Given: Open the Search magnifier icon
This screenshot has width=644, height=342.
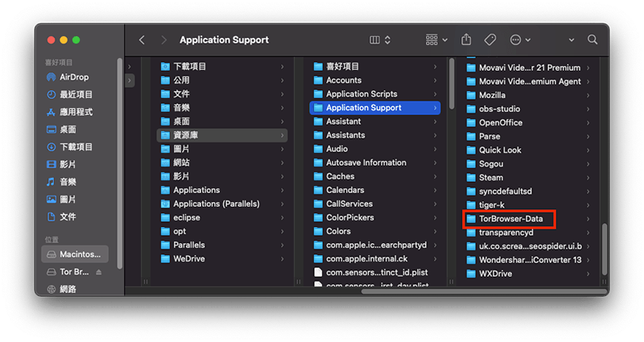Looking at the screenshot, I should click(592, 39).
